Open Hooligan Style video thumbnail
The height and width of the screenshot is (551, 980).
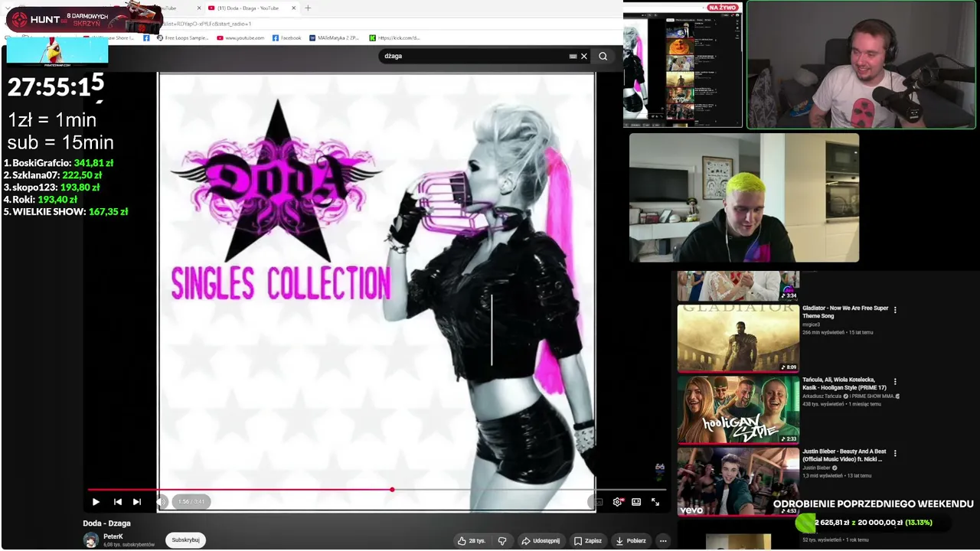tap(738, 409)
